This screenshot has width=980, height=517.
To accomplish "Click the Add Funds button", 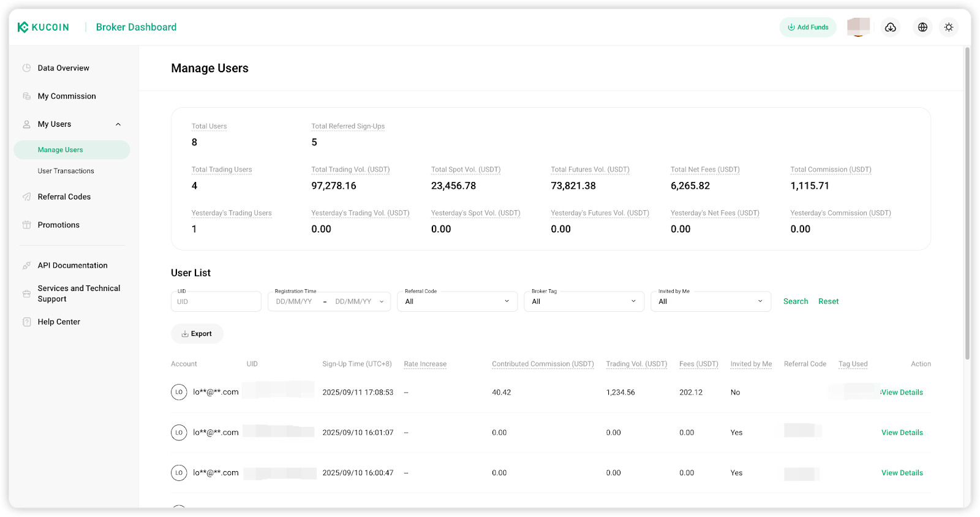I will point(808,27).
